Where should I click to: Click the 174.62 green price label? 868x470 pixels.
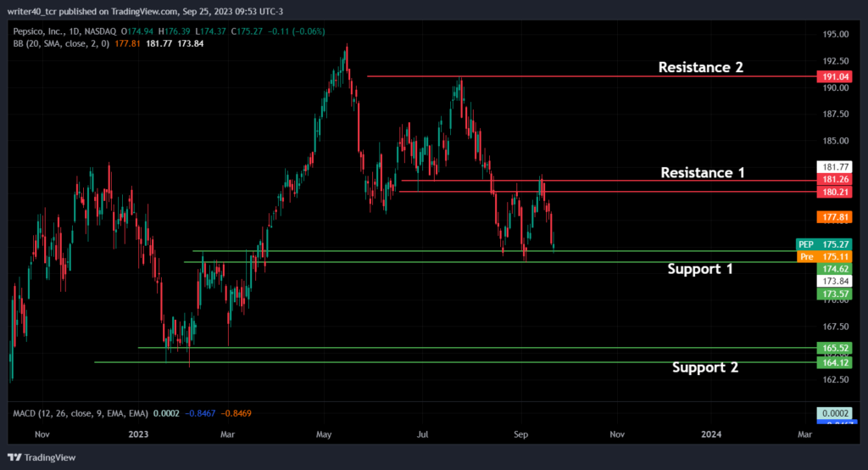(834, 270)
